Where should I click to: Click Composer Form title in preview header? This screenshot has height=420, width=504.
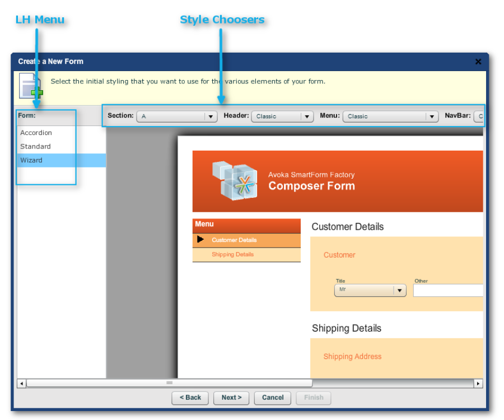click(x=311, y=186)
